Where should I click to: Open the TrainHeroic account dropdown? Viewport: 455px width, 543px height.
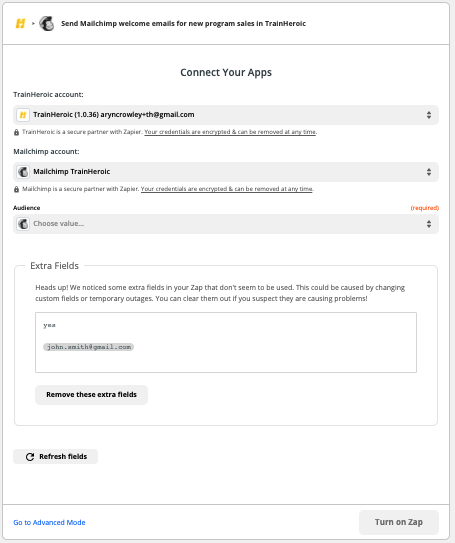pos(226,115)
